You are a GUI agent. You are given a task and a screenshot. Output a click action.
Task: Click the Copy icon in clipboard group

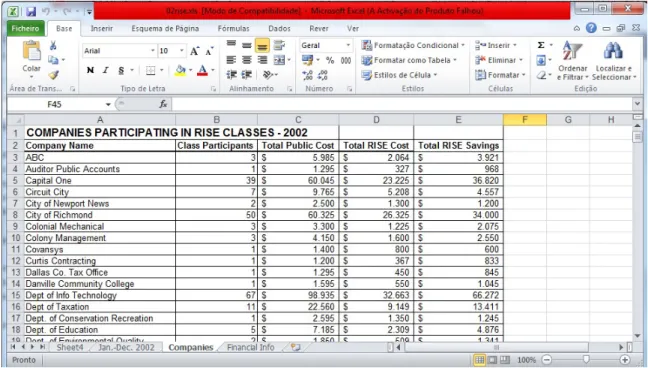53,60
